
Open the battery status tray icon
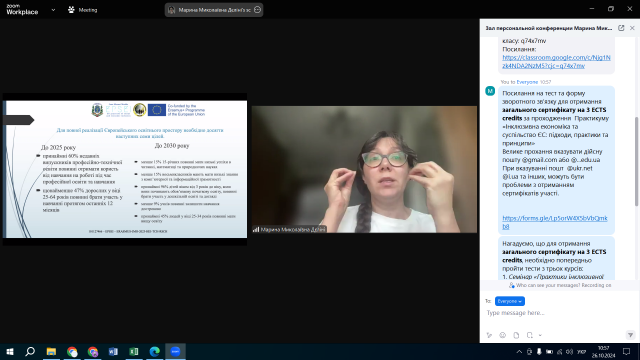pos(549,351)
